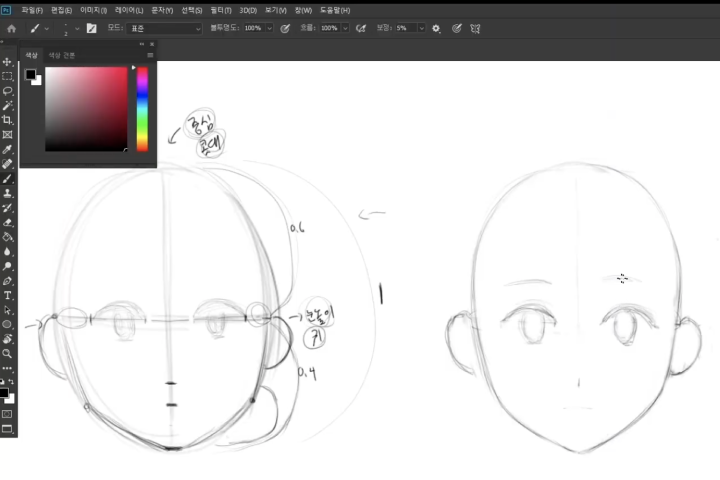The height and width of the screenshot is (480, 720).
Task: Select the Crop tool
Action: click(7, 120)
